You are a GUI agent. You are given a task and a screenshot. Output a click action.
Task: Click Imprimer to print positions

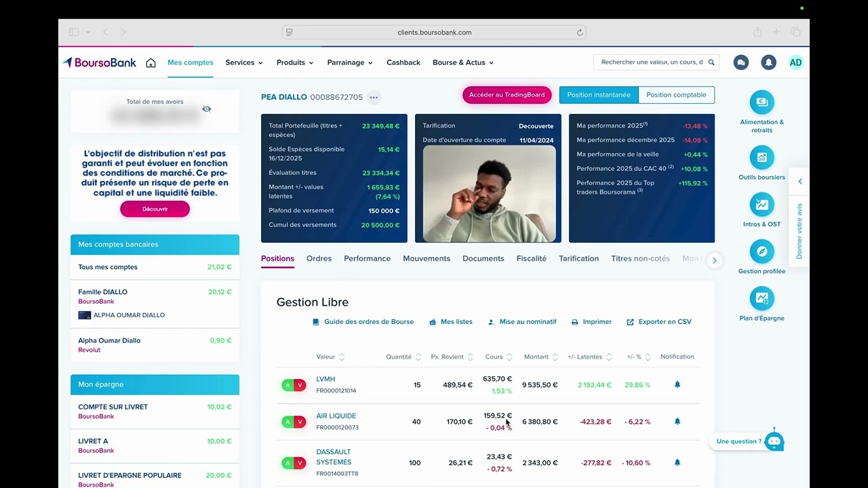tap(591, 322)
